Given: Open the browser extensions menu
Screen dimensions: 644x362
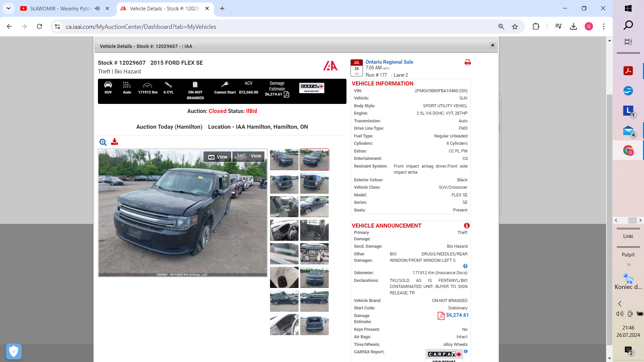Looking at the screenshot, I should 536,26.
